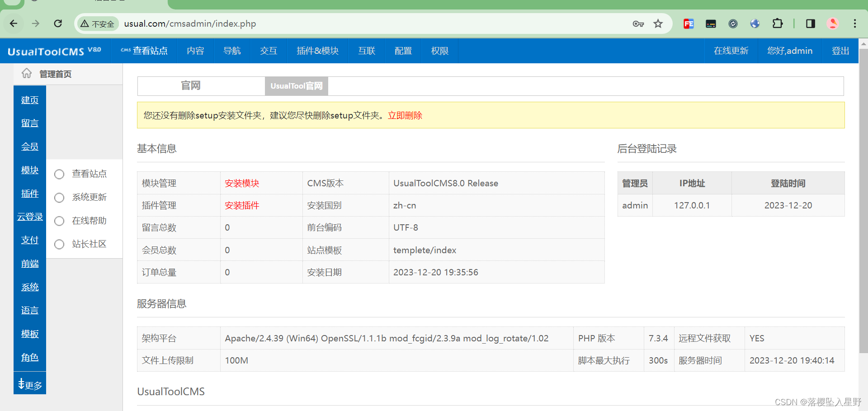This screenshot has width=868, height=411.
Task: Click the black card extension icon
Action: (x=711, y=24)
